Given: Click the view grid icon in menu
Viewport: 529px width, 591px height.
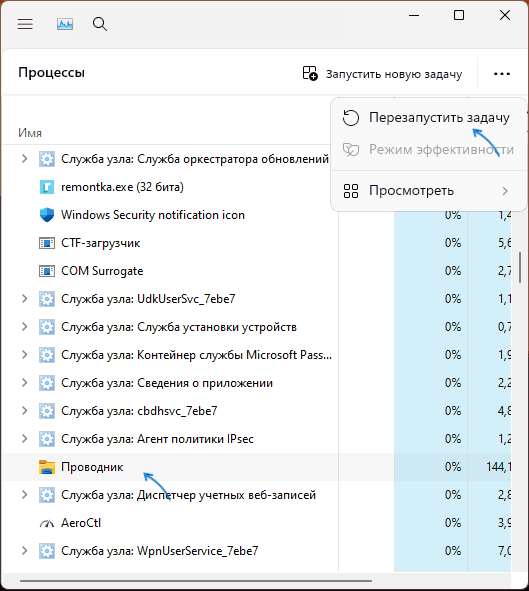Looking at the screenshot, I should 351,191.
